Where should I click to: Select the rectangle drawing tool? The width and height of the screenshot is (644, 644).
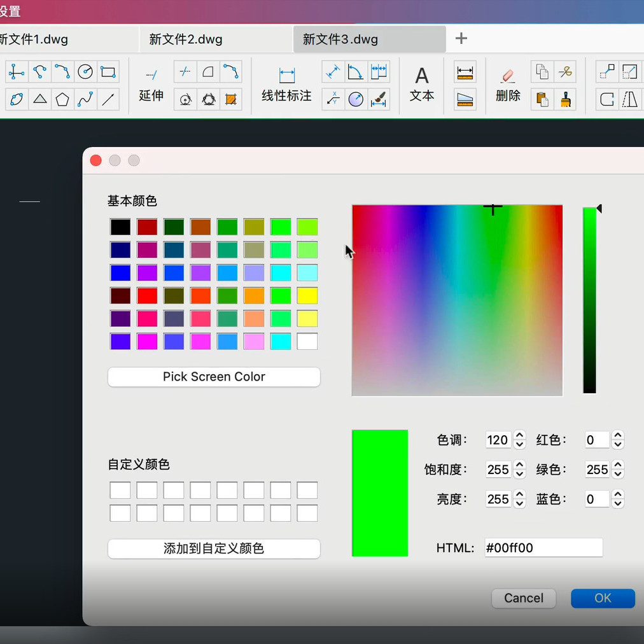pyautogui.click(x=108, y=72)
